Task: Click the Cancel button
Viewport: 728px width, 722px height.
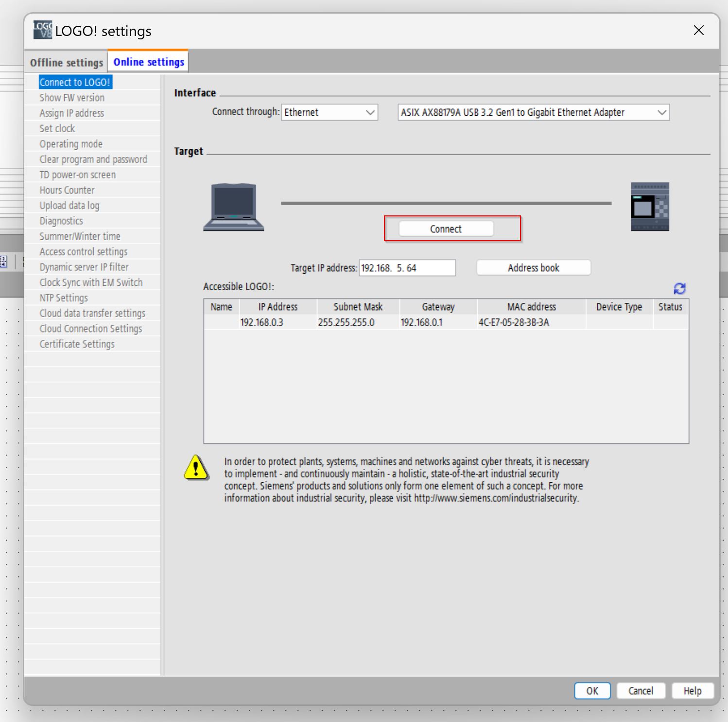Action: 641,691
